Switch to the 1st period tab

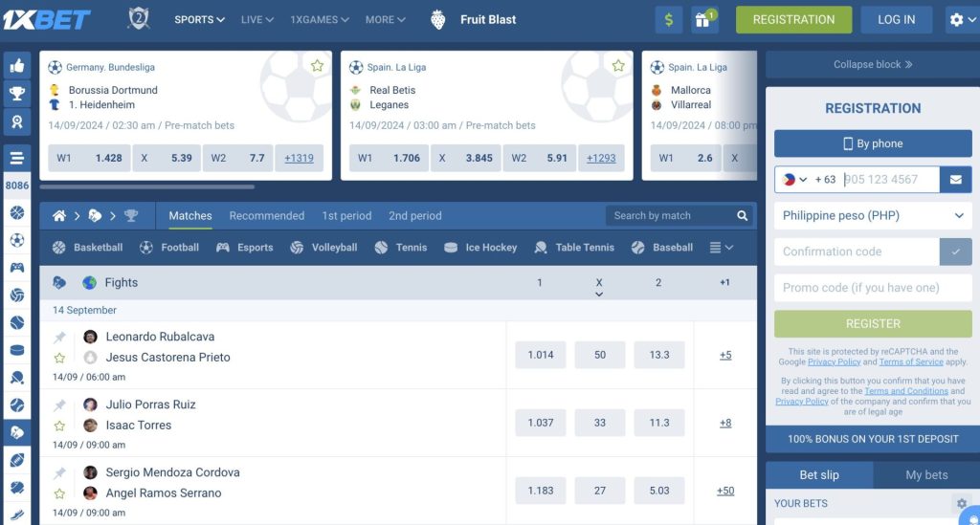346,216
